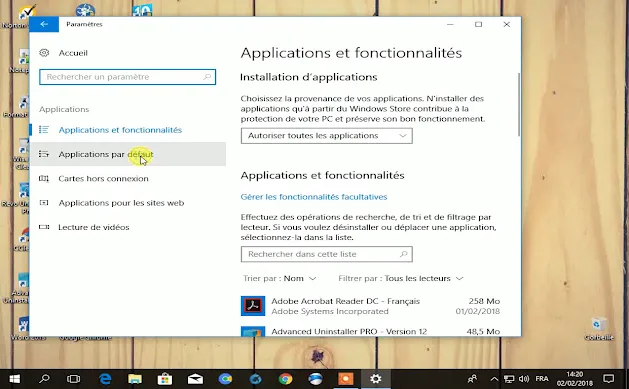Expand the Trier par Nom dropdown

coord(280,278)
